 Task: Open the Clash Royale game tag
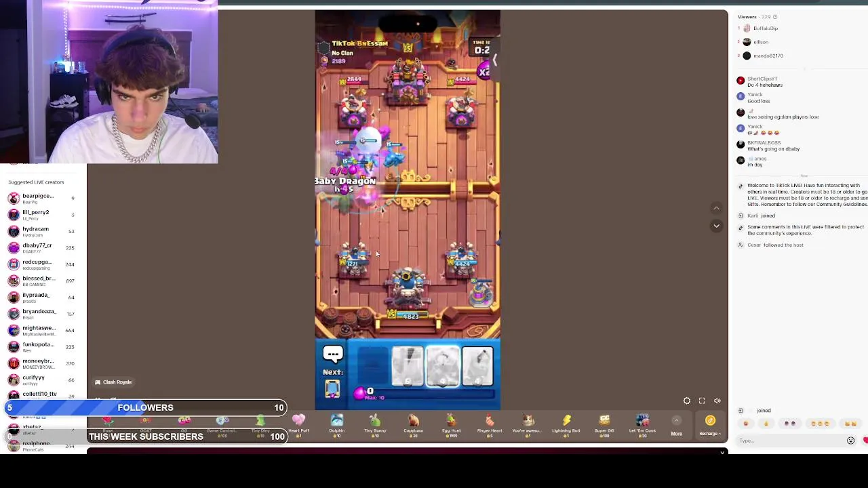113,382
